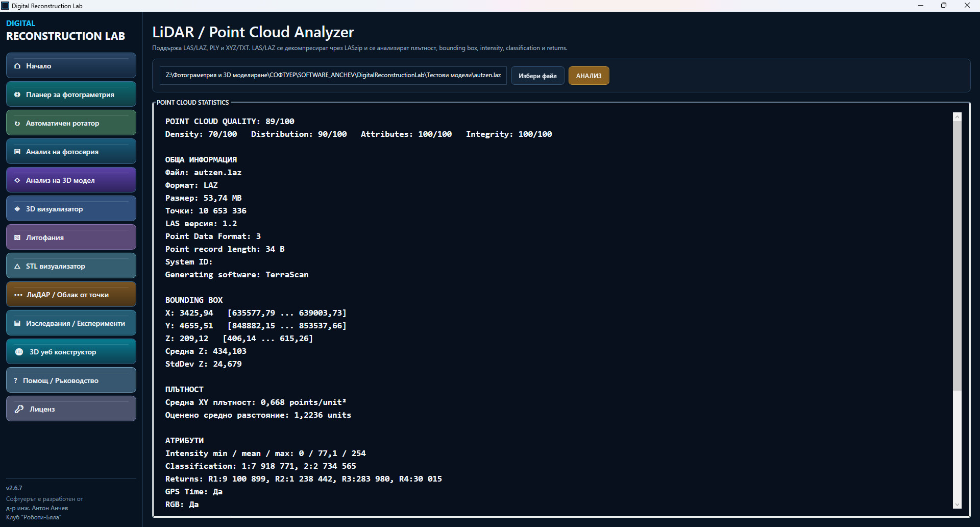Open the Литофания tool
This screenshot has height=527, width=980.
coord(71,237)
